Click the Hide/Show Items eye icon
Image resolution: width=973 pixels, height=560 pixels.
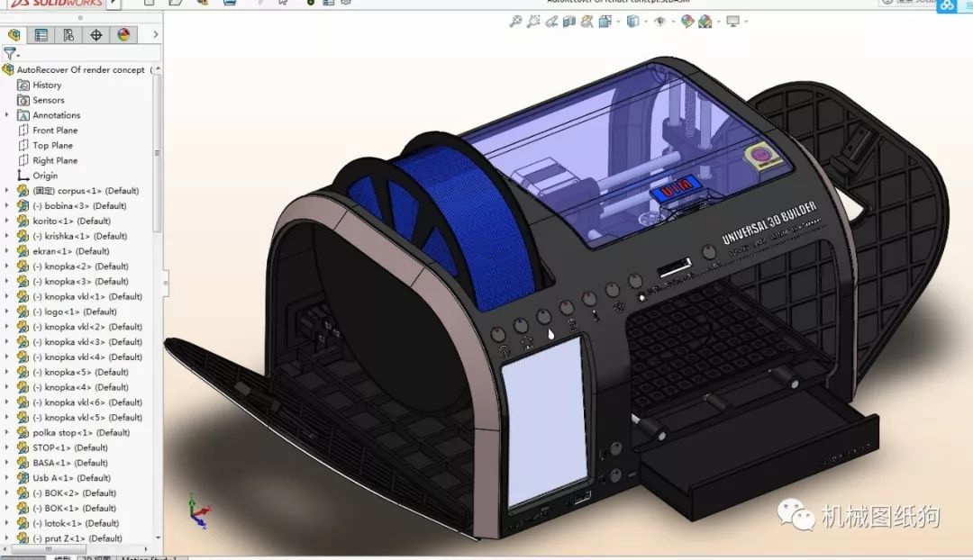pyautogui.click(x=660, y=22)
